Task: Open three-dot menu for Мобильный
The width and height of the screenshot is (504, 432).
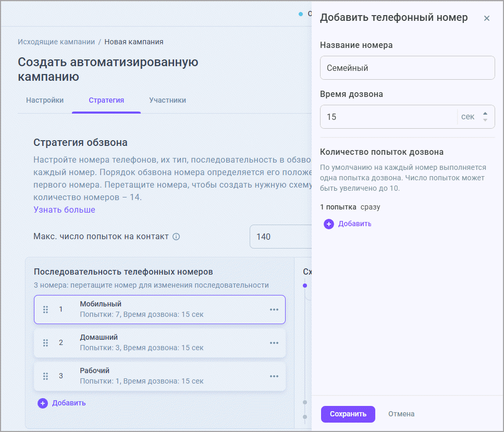Action: pyautogui.click(x=274, y=310)
